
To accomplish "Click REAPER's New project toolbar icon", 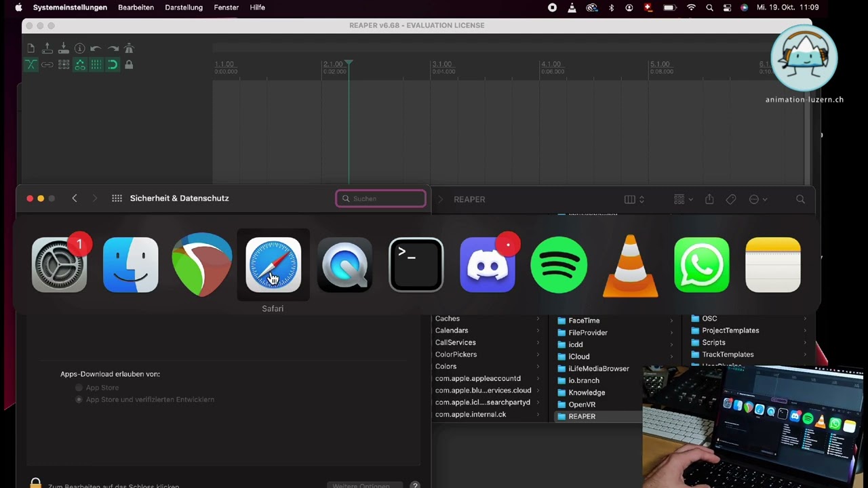I will [x=31, y=48].
